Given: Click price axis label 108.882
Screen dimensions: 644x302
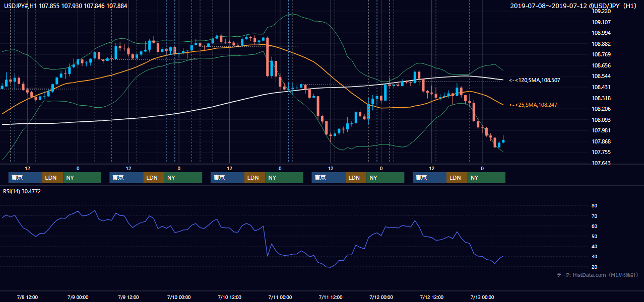Looking at the screenshot, I should (x=601, y=44).
